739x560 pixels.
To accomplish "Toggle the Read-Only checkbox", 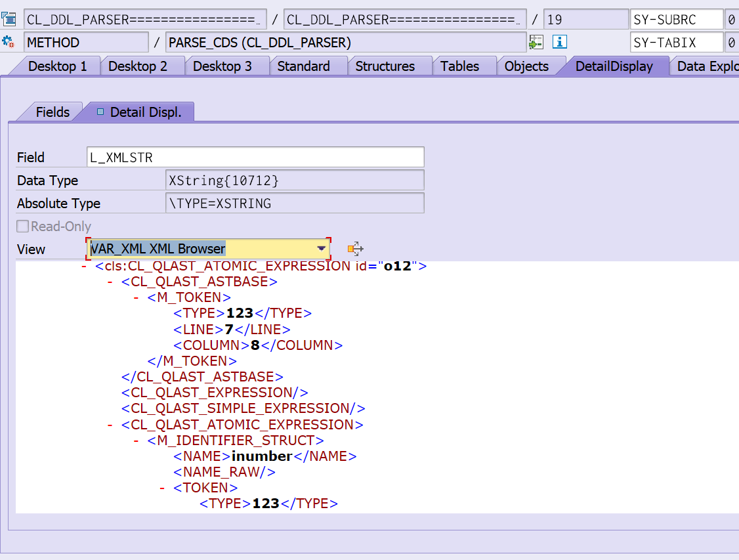I will point(22,226).
